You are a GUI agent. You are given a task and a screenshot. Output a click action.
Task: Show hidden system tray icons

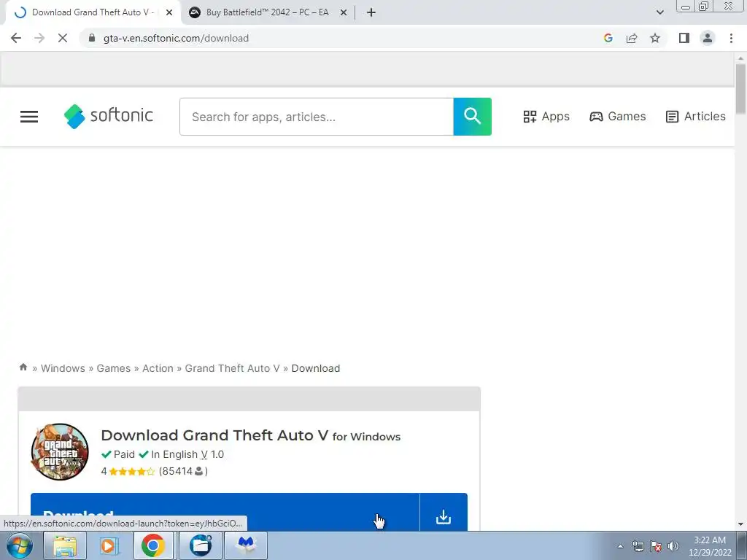[620, 546]
